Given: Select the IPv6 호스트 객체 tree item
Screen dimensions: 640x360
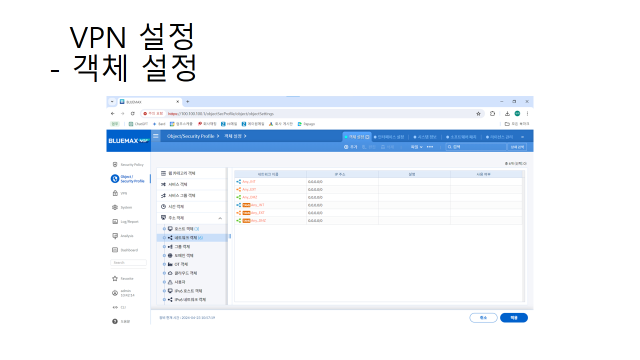Looking at the screenshot, I should (185, 291).
